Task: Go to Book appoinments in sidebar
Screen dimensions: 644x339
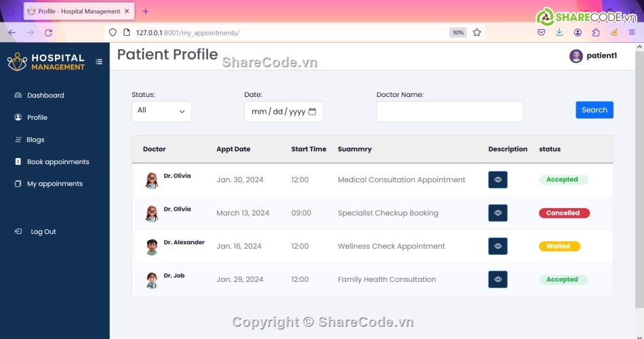Action: click(58, 162)
